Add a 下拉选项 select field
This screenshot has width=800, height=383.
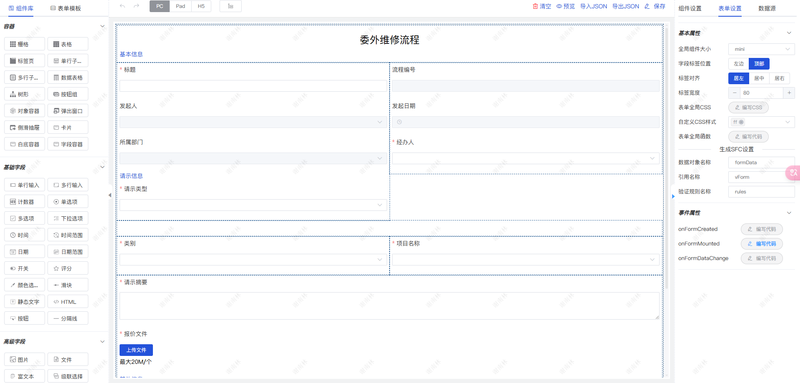[x=68, y=218]
